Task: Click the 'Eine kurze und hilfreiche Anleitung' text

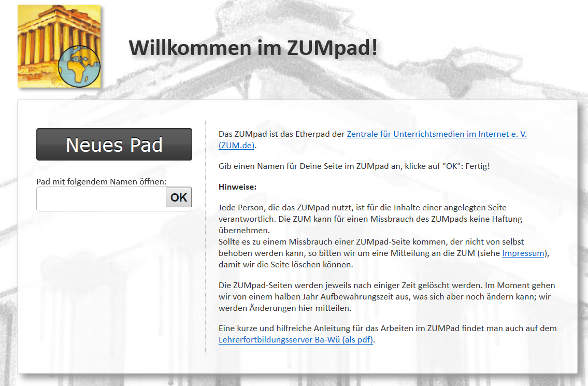Action: (387, 328)
